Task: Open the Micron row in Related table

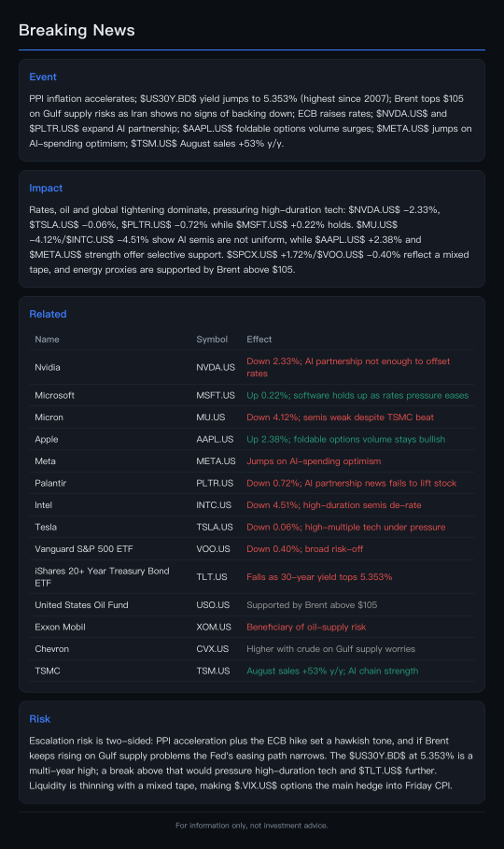Action: click(252, 417)
